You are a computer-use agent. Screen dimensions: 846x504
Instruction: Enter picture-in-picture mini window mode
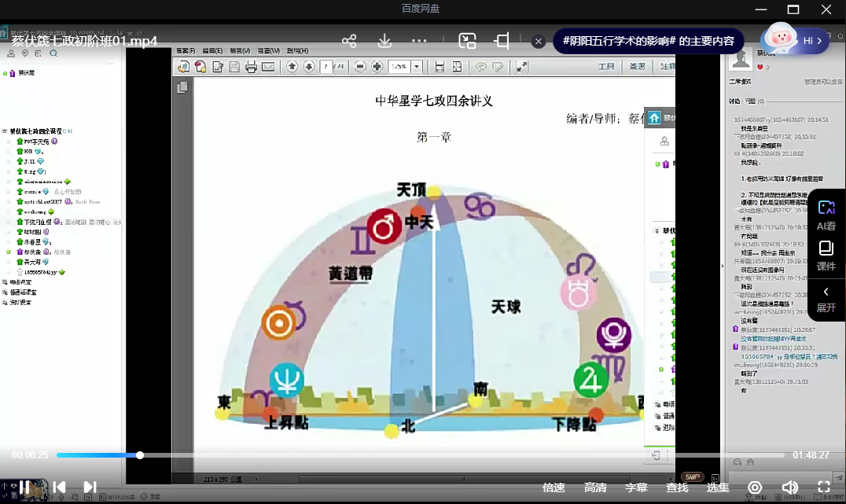click(x=467, y=41)
